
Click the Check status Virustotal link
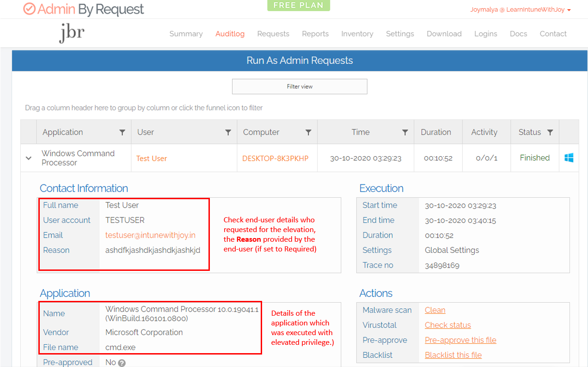point(447,325)
